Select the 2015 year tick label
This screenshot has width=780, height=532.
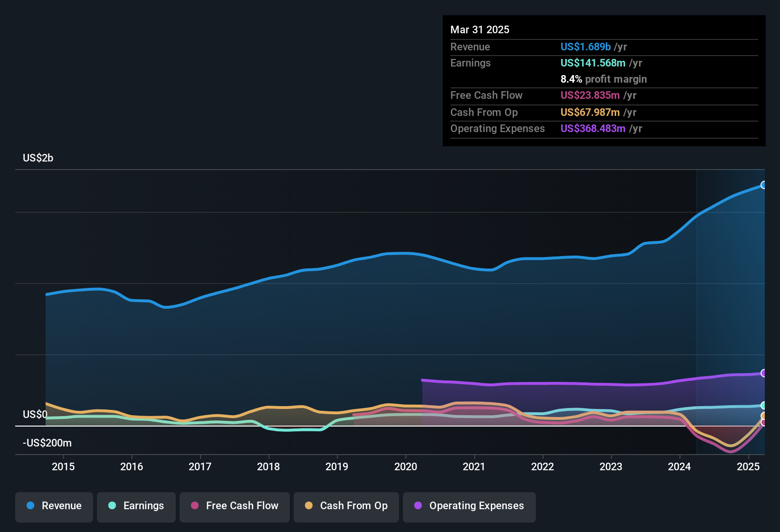(x=63, y=466)
